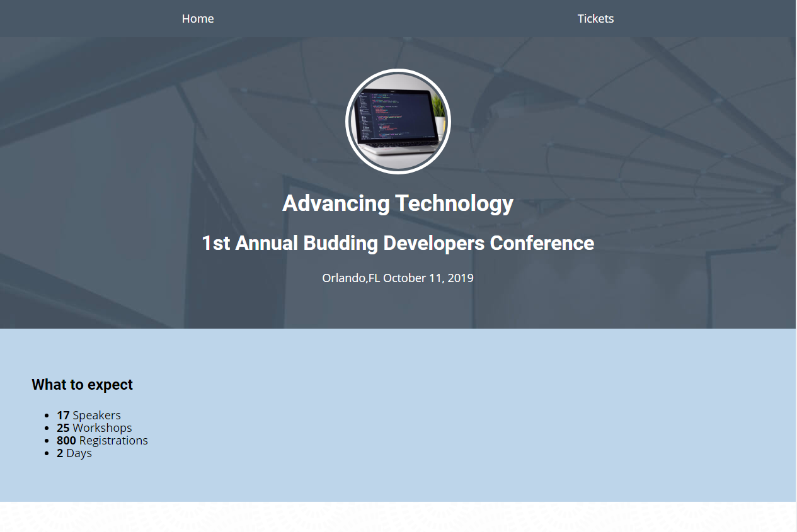The height and width of the screenshot is (532, 797).
Task: Go to the Tickets page
Action: [595, 19]
